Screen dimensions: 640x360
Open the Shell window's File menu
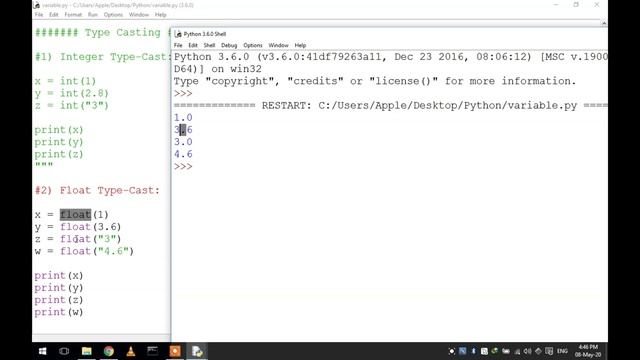(x=178, y=45)
